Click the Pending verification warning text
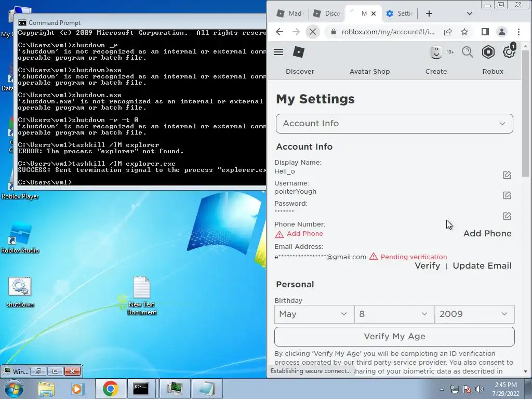The height and width of the screenshot is (399, 532). pos(414,257)
